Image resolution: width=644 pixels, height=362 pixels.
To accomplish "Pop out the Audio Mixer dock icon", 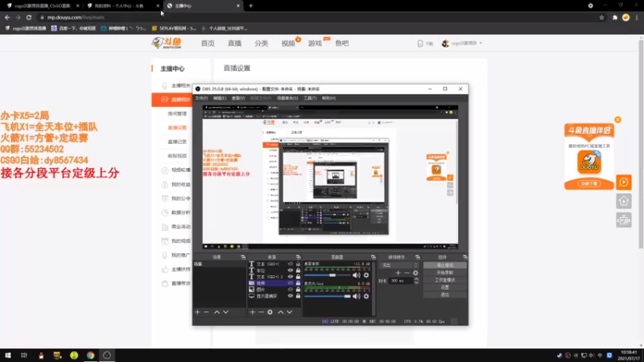I will (x=374, y=257).
